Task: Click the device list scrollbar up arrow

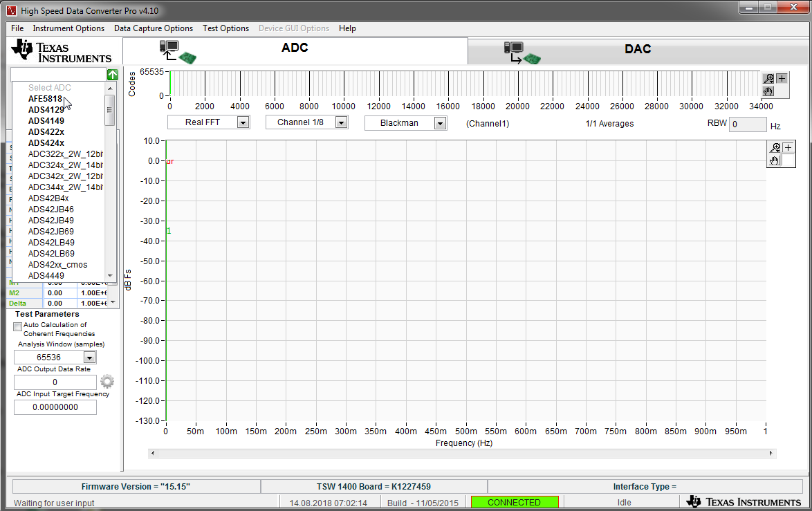Action: pos(109,88)
